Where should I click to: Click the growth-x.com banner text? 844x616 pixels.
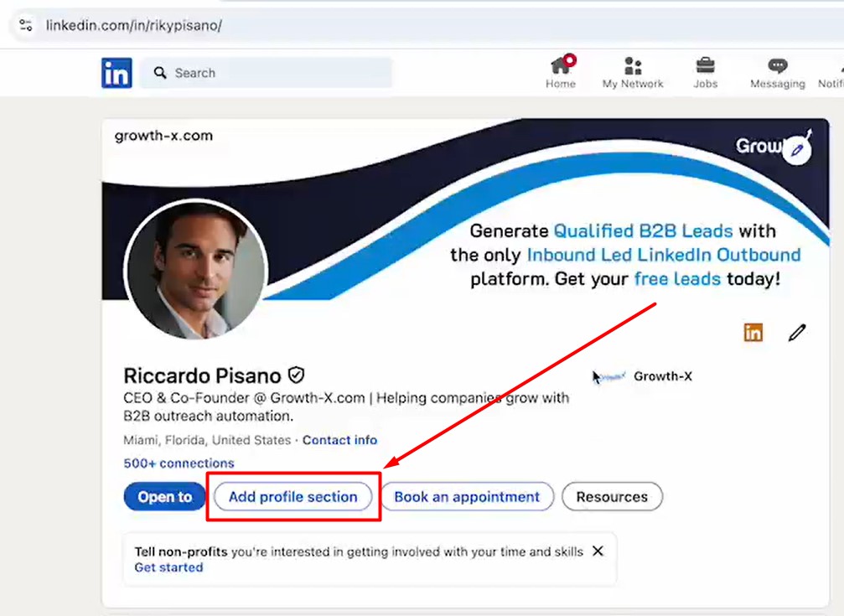(x=163, y=136)
